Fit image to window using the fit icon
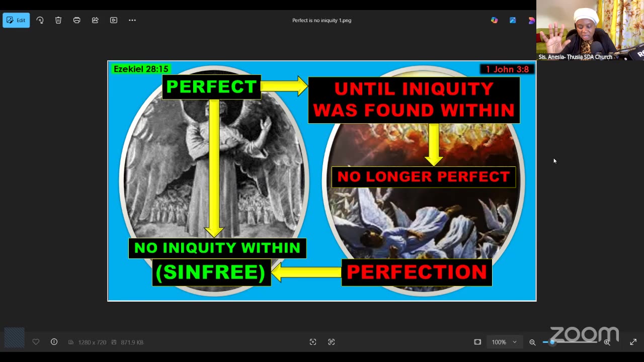 (477, 342)
